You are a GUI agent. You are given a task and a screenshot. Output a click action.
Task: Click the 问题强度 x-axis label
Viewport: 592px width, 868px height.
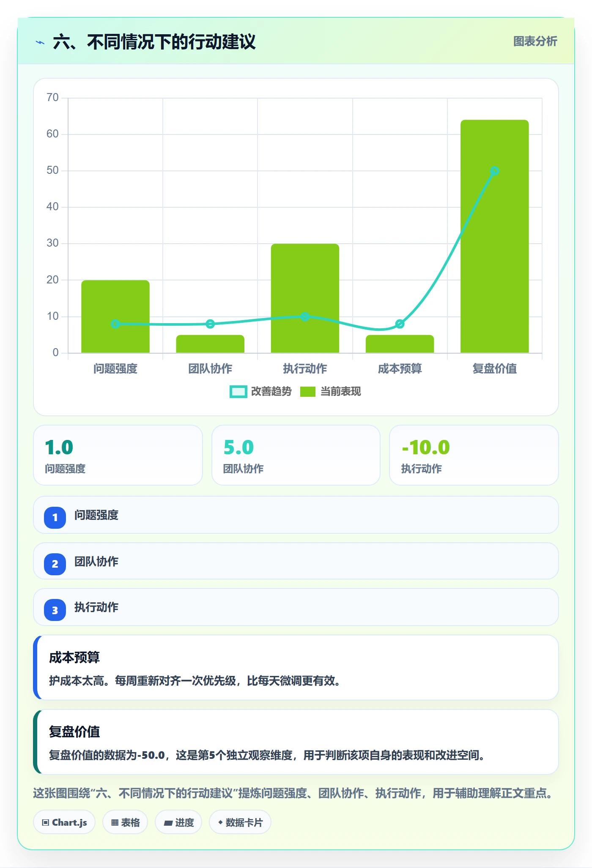(x=115, y=369)
